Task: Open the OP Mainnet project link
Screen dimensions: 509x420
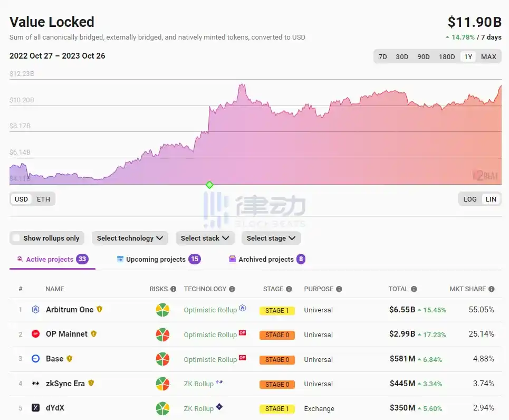Action: point(66,334)
